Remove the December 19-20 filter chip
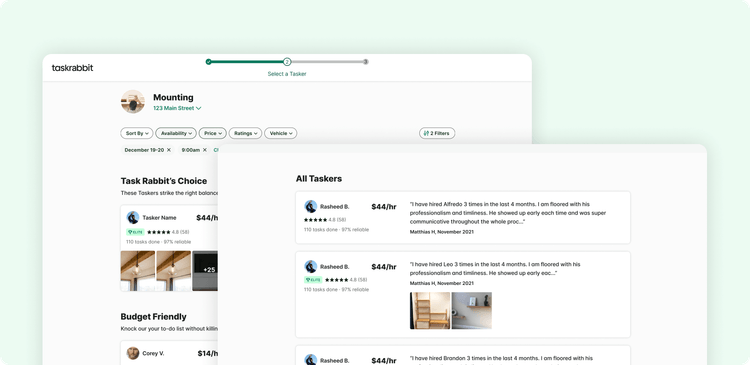Viewport: 750px width, 365px height. click(169, 150)
